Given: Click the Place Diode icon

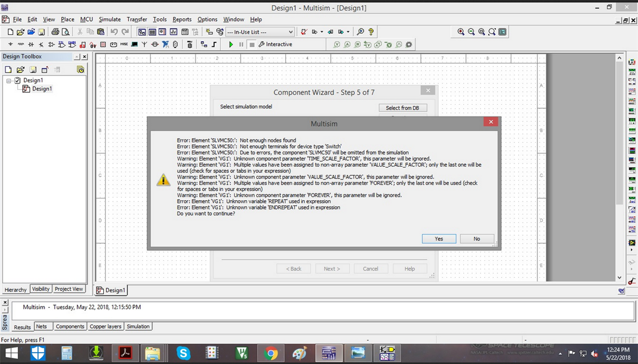Looking at the screenshot, I should 31,45.
